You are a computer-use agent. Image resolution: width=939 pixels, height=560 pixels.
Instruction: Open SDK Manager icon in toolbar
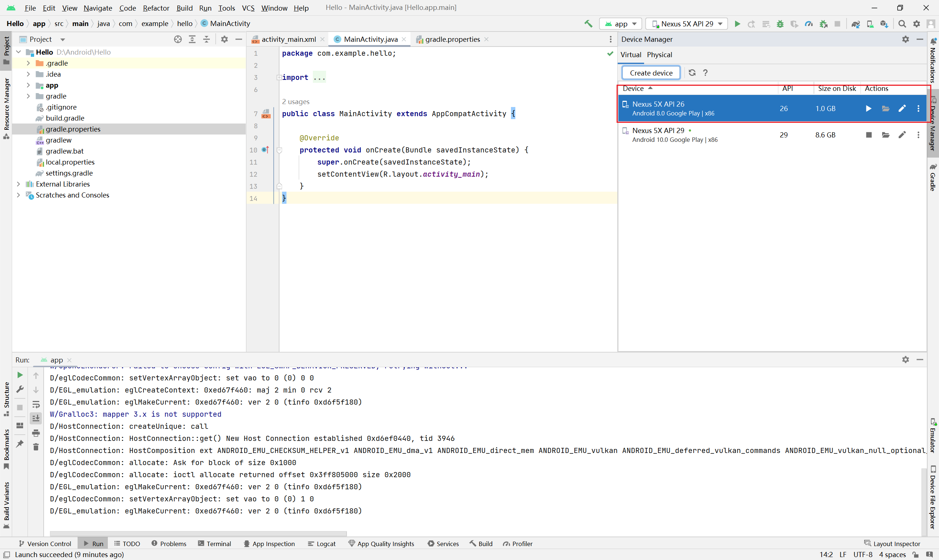(x=884, y=24)
